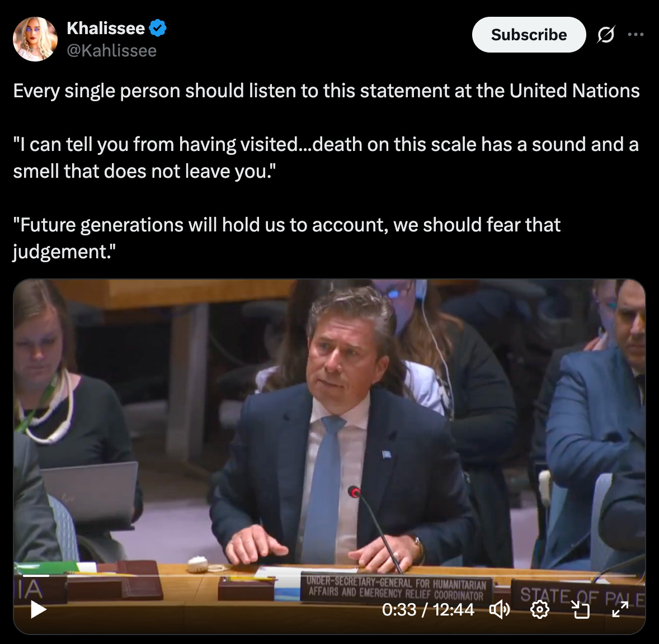Screen dimensions: 659x644
Task: Click the Under-Secretary-General nameplate in the video
Action: [396, 588]
